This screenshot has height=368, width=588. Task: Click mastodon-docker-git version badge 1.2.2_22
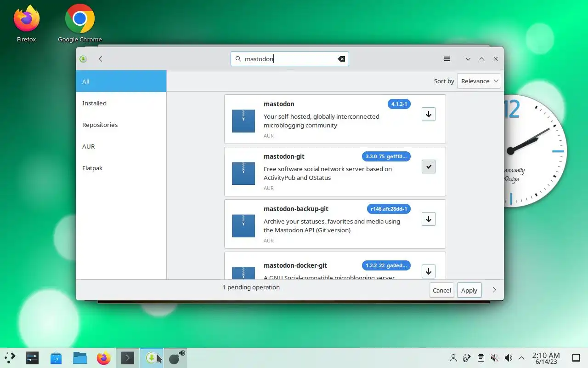(386, 265)
